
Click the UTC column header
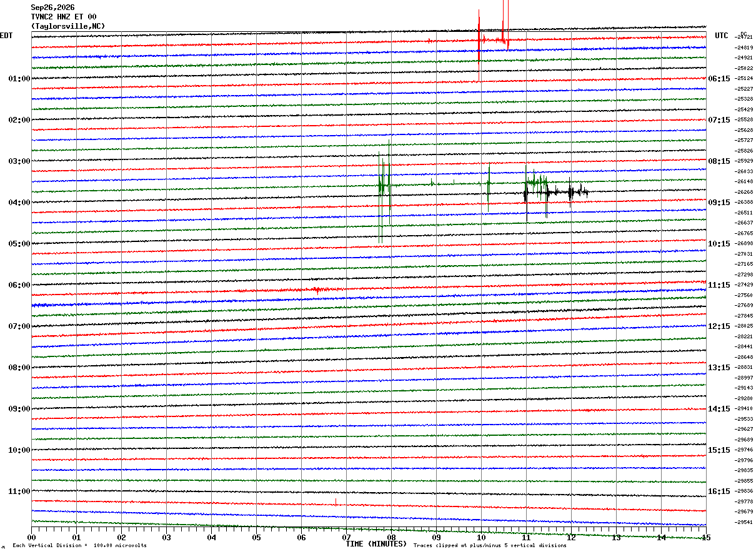722,36
